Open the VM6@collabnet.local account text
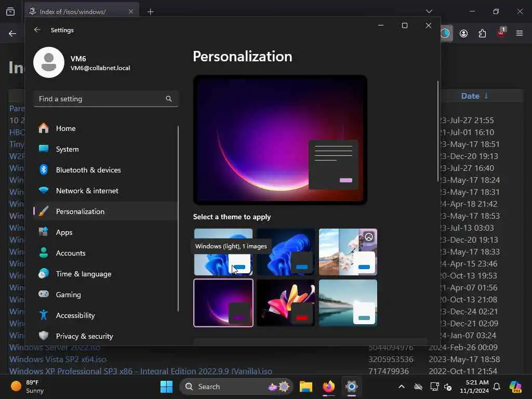The image size is (532, 399). coord(100,68)
